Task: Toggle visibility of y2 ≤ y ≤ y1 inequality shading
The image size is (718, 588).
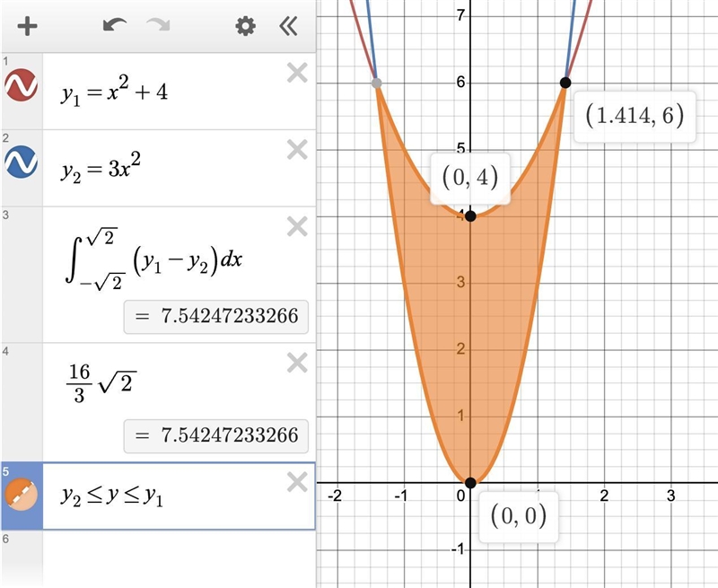Action: point(21,495)
